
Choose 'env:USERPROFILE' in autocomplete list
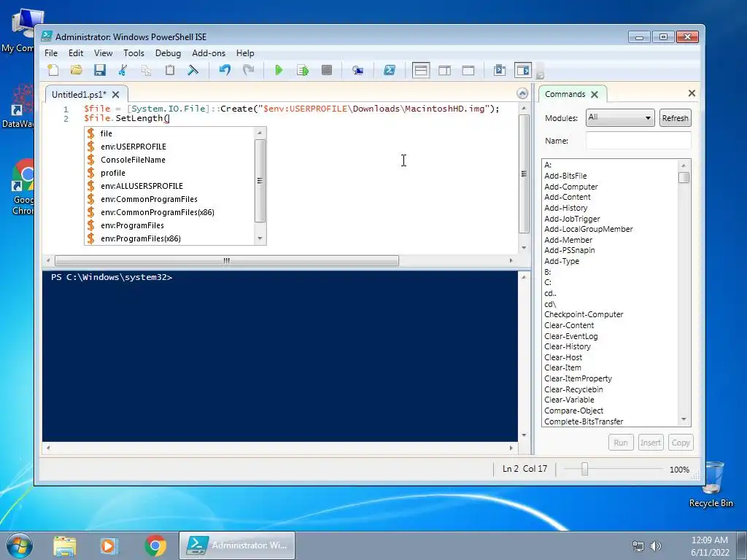(x=169, y=147)
